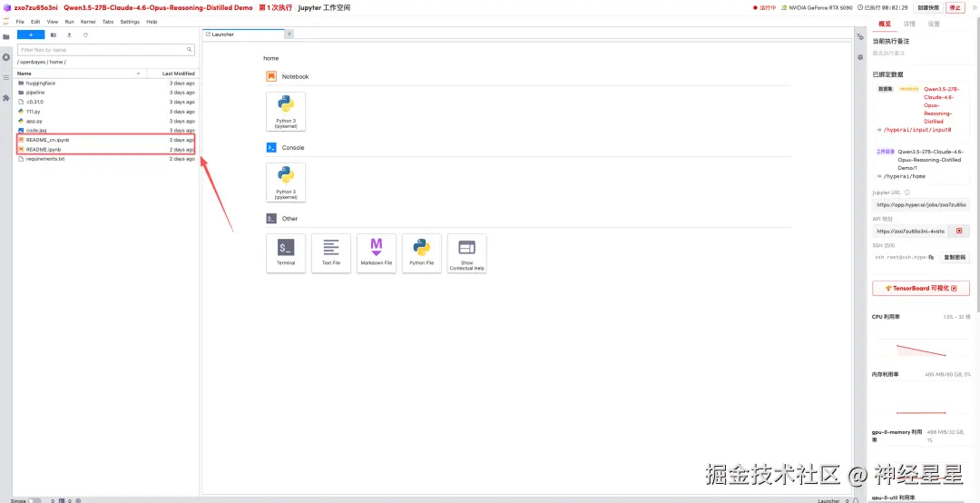
Task: Open the Run menu
Action: [x=69, y=21]
